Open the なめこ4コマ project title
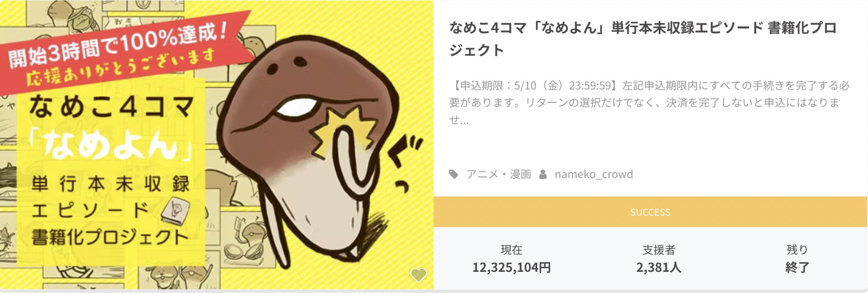Viewport: 868px width, 294px height. 643,39
